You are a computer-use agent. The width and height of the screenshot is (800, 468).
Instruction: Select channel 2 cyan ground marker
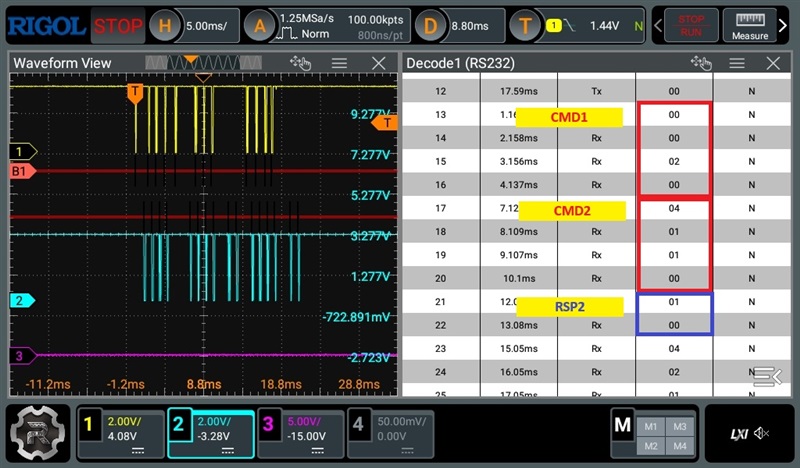tap(22, 300)
